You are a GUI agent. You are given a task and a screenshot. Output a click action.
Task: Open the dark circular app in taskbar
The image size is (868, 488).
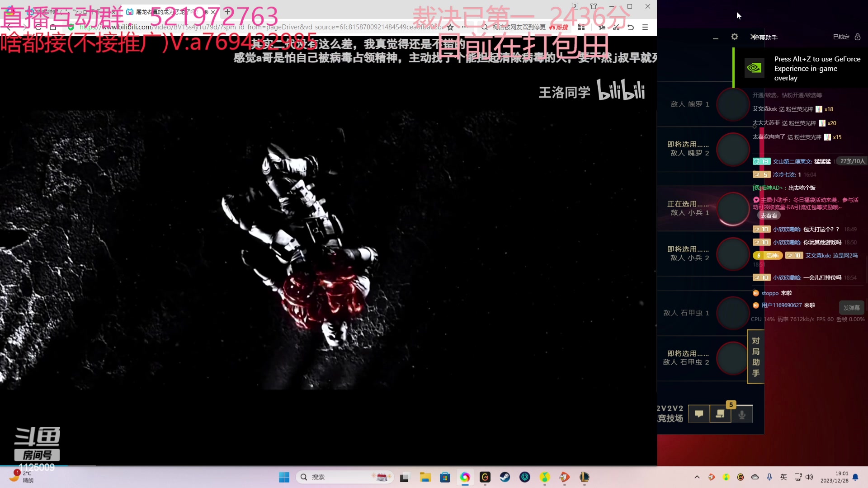point(524,477)
